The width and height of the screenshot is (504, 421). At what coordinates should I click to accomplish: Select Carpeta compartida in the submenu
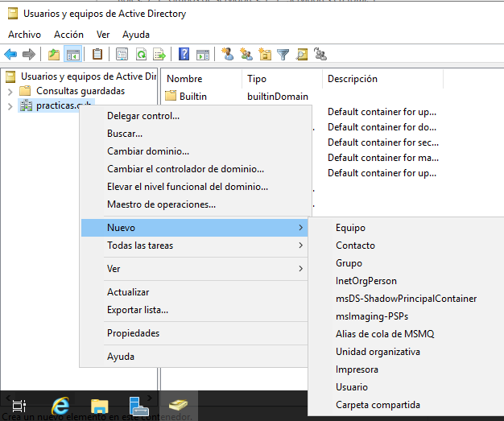[407, 404]
